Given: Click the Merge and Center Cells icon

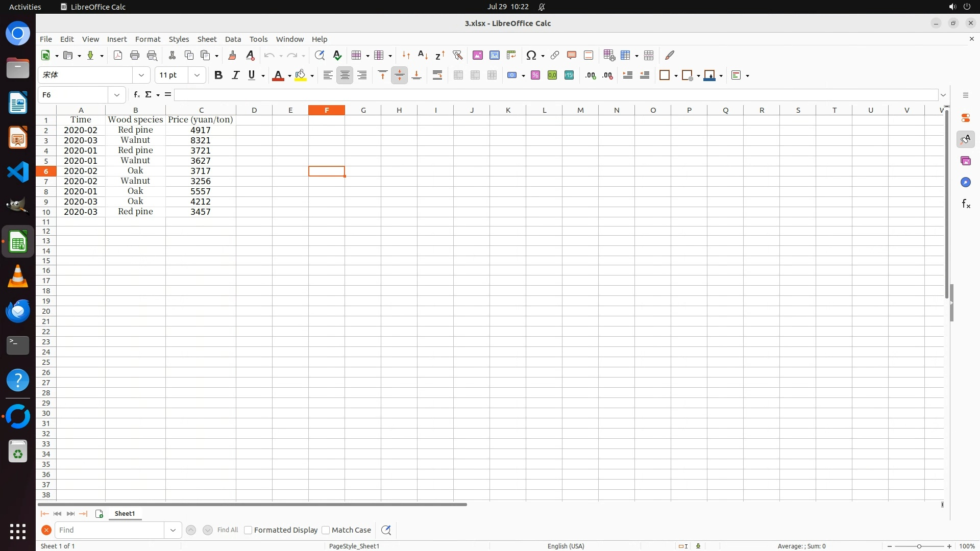Looking at the screenshot, I should click(x=458, y=76).
